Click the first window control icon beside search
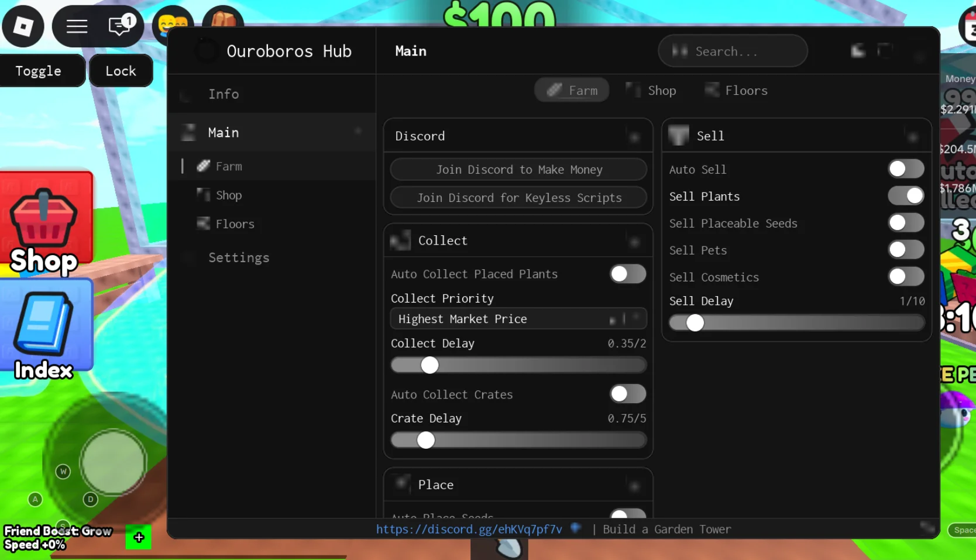The width and height of the screenshot is (976, 560). [858, 51]
